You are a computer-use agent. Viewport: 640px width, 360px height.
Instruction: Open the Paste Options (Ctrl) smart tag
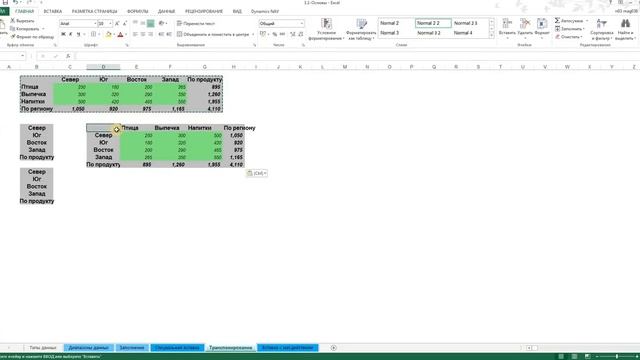(257, 173)
